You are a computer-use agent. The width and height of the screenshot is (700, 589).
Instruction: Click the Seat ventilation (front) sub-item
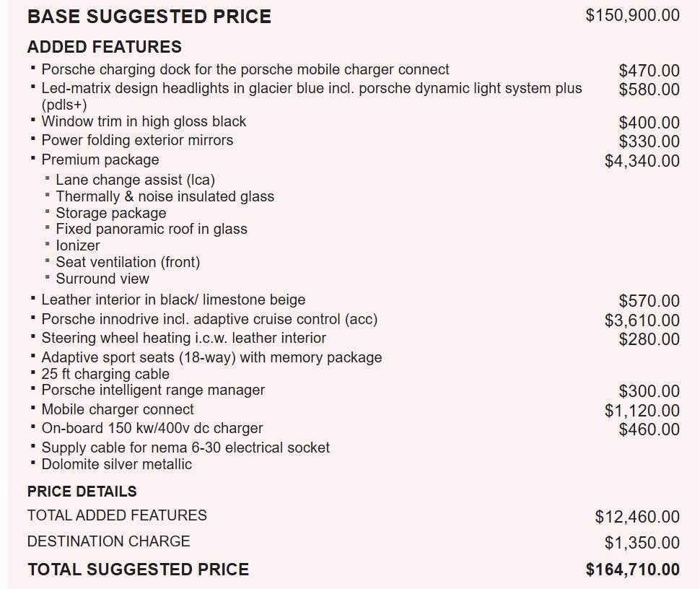[x=128, y=262]
